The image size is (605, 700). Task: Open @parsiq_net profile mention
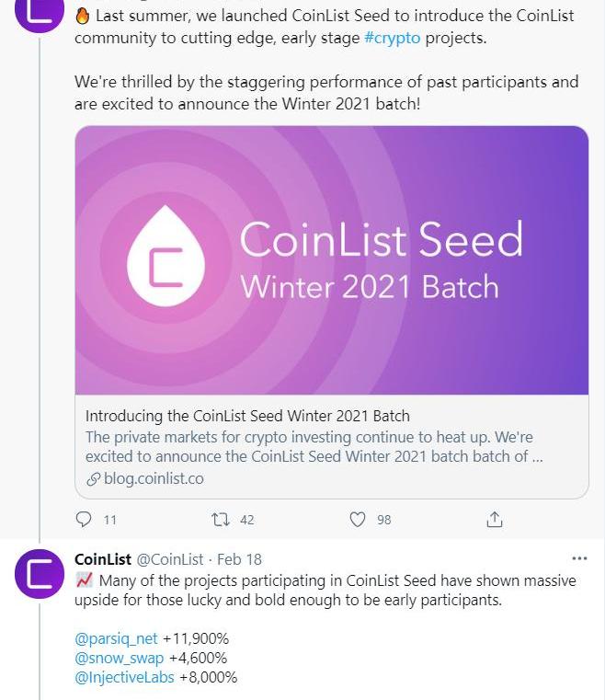116,638
